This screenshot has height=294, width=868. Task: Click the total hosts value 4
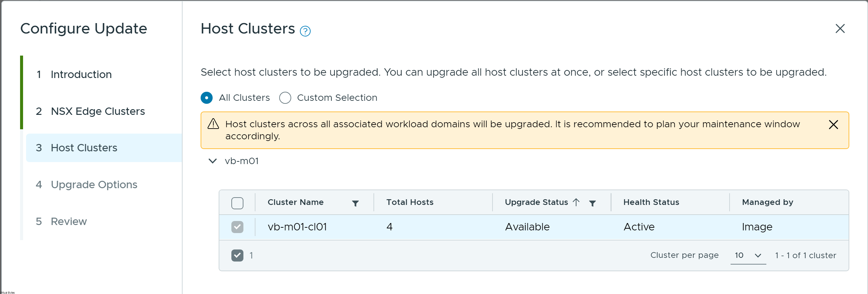click(x=390, y=227)
